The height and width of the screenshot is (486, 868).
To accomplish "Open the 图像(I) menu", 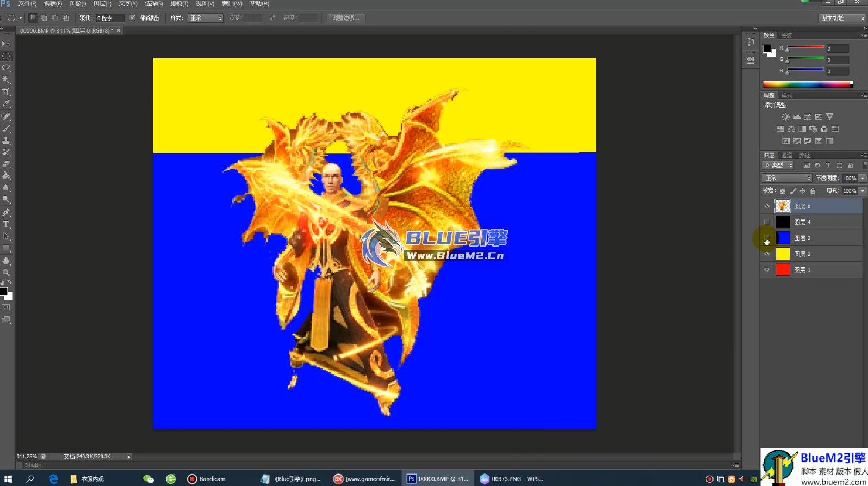I will [78, 3].
